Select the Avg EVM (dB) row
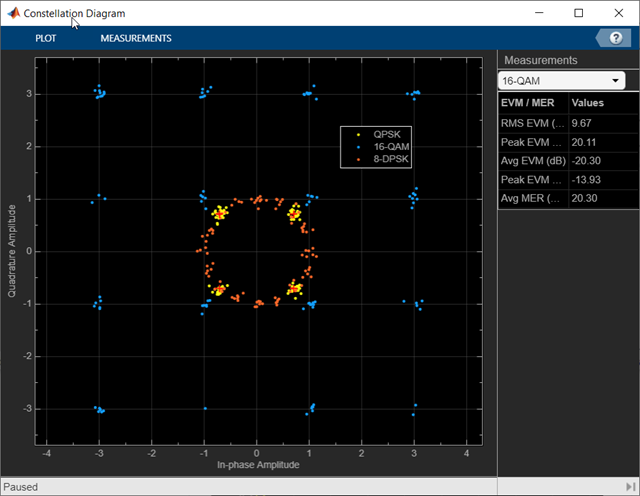This screenshot has height=496, width=640. tap(532, 161)
